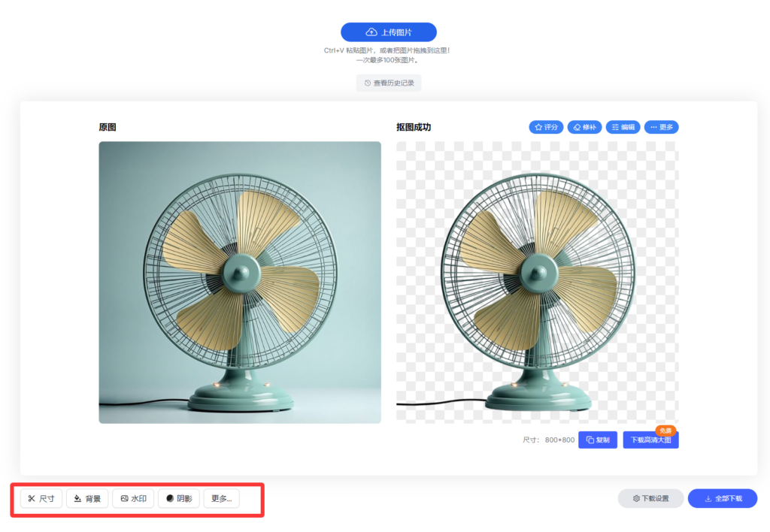Image resolution: width=770 pixels, height=532 pixels.
Task: Choose the 背景 background fill tool
Action: coord(87,498)
